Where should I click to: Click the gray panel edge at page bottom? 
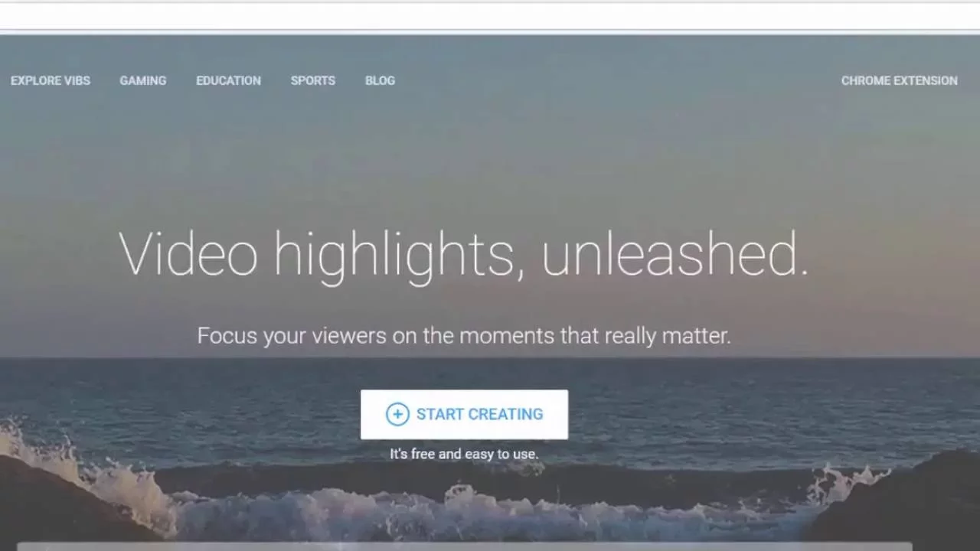coord(490,546)
